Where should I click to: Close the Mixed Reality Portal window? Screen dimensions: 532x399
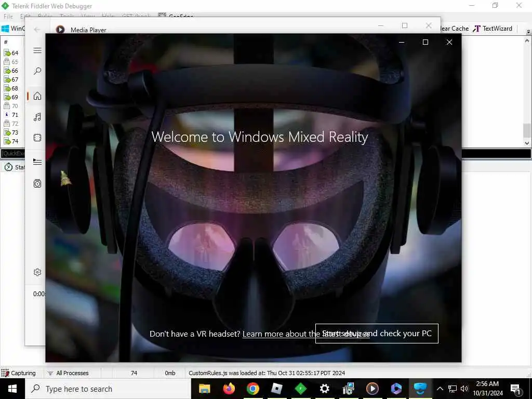(449, 42)
